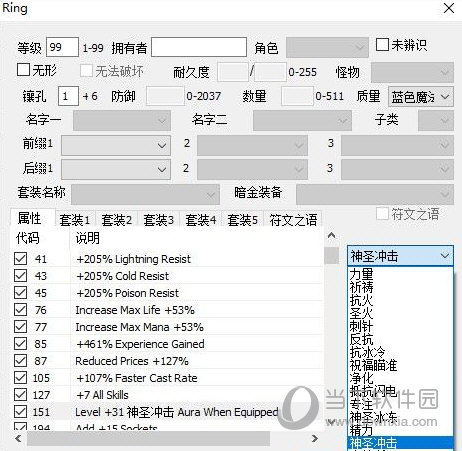The width and height of the screenshot is (462, 451).
Task: Close the Ring dialog window
Action: [x=449, y=8]
